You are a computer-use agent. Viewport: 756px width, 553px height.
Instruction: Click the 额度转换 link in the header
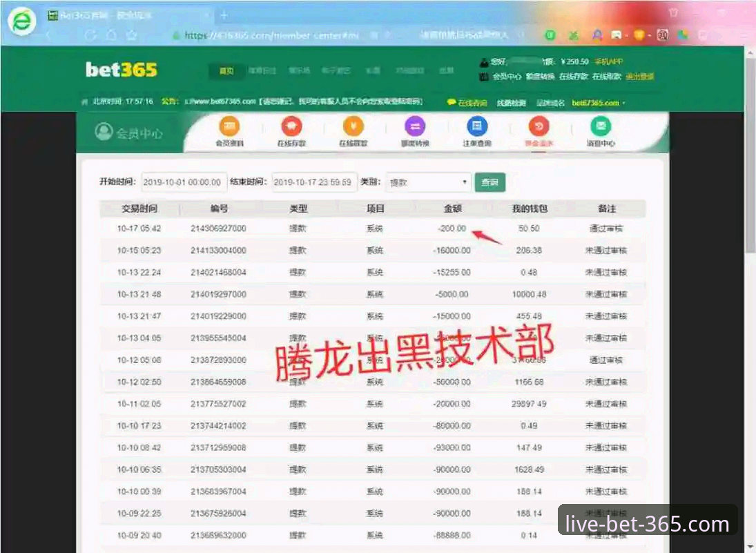pos(540,76)
